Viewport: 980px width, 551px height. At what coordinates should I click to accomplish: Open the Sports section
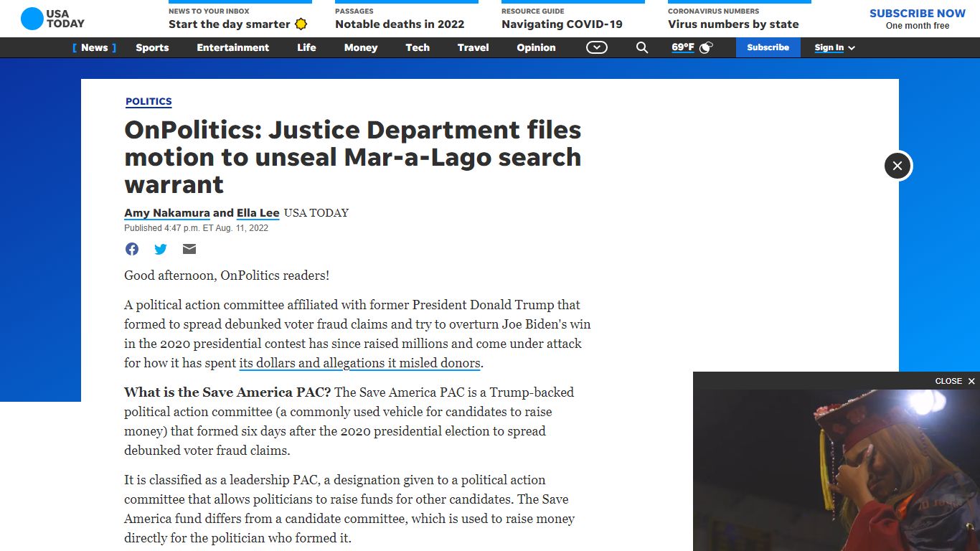pos(152,47)
